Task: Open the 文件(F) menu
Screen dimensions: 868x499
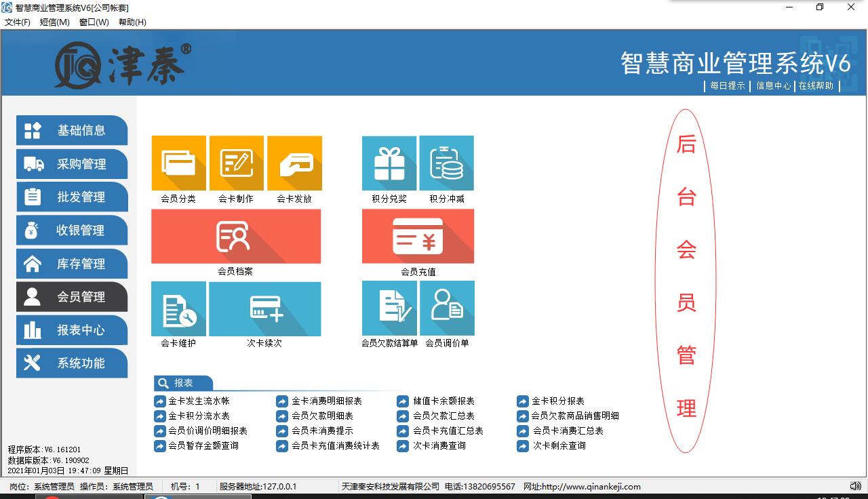Action: click(18, 22)
